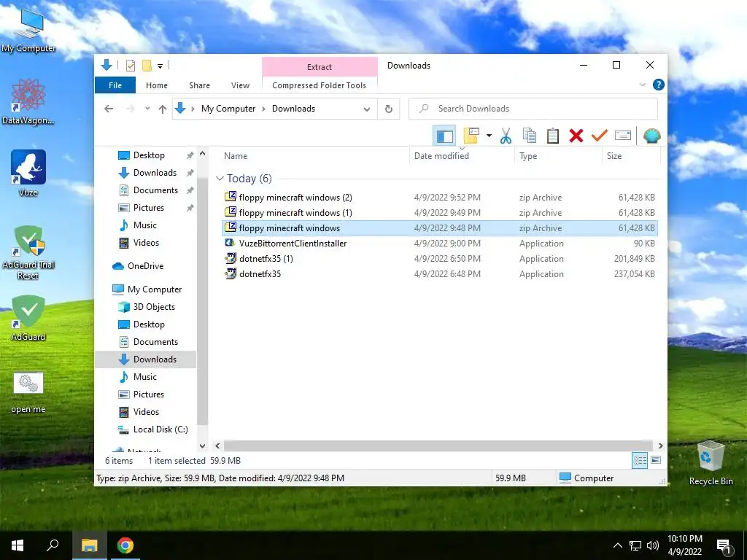Open the recent locations dropdown arrow
This screenshot has width=747, height=560.
coord(147,109)
